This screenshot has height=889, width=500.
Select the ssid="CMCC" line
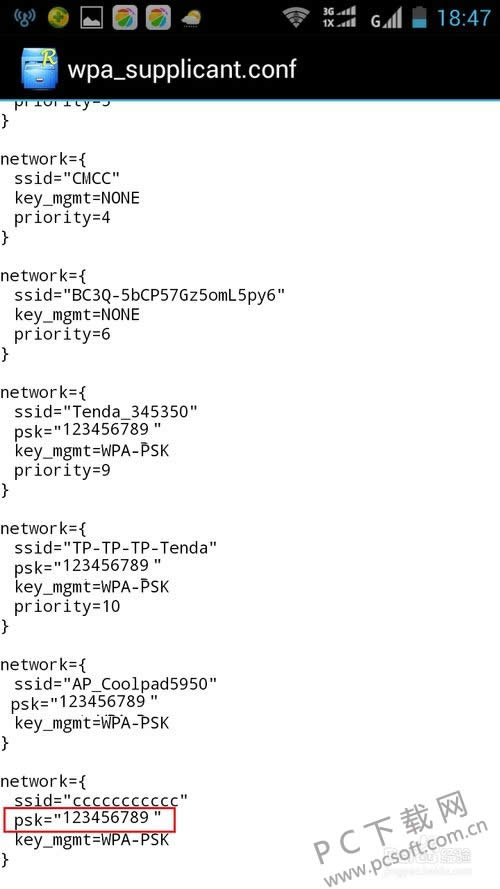(x=67, y=179)
